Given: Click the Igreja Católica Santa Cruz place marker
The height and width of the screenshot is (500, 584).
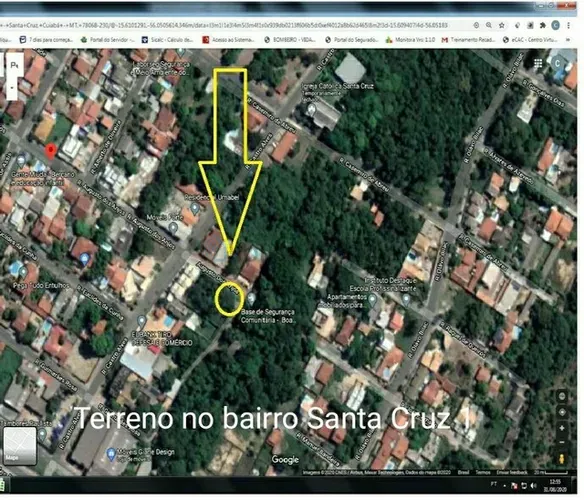Looking at the screenshot, I should pos(311,109).
